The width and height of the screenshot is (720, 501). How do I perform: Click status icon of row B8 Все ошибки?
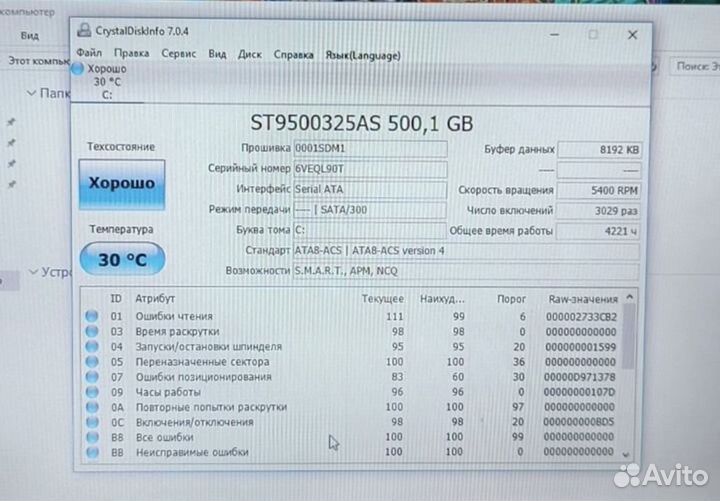pos(92,437)
